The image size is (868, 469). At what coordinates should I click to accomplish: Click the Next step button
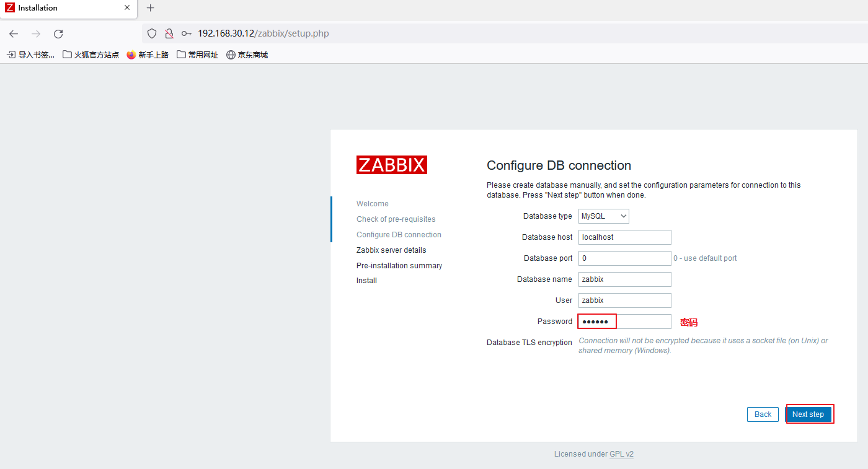pyautogui.click(x=808, y=414)
